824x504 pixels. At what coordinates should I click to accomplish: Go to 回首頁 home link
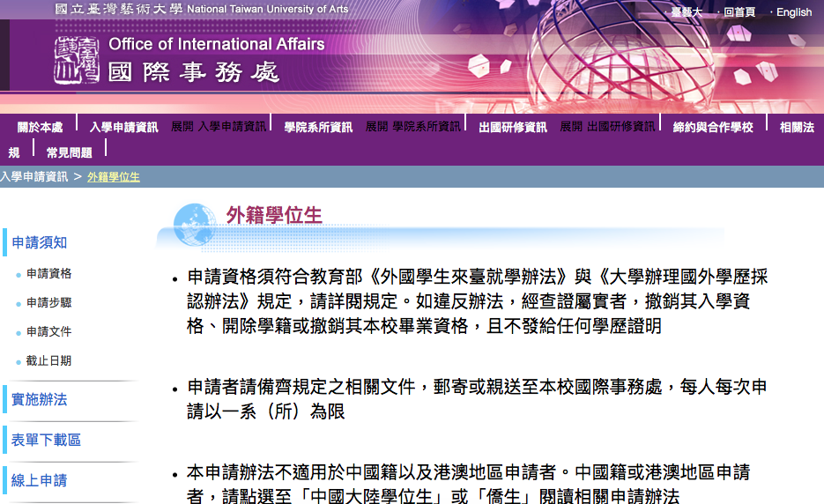(739, 12)
